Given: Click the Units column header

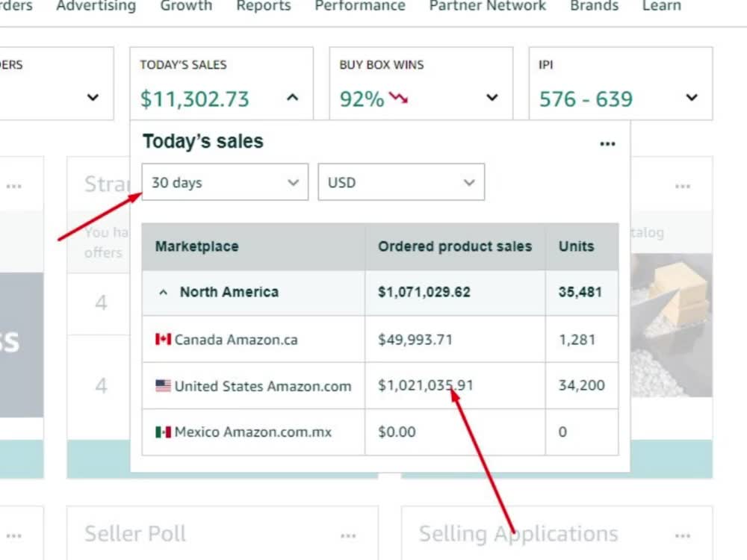Looking at the screenshot, I should (577, 246).
